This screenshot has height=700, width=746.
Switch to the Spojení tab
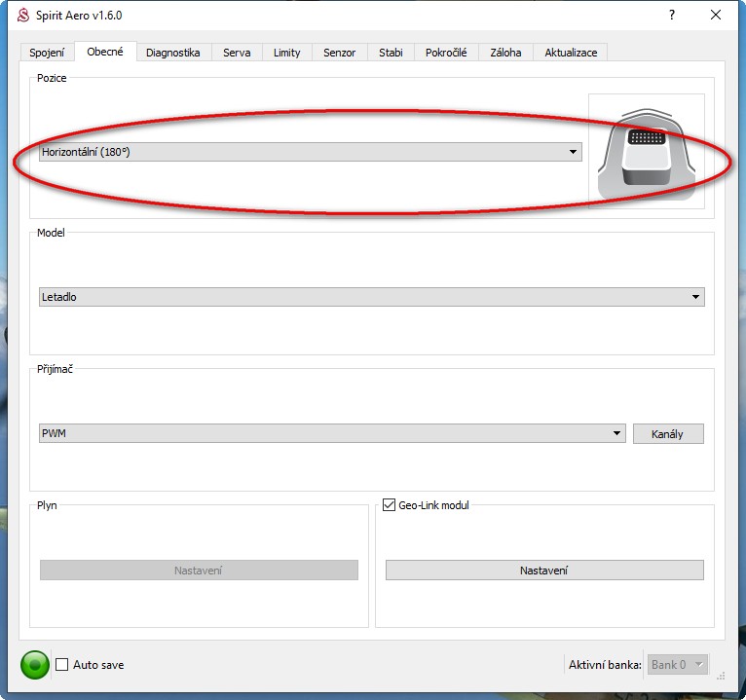click(47, 53)
